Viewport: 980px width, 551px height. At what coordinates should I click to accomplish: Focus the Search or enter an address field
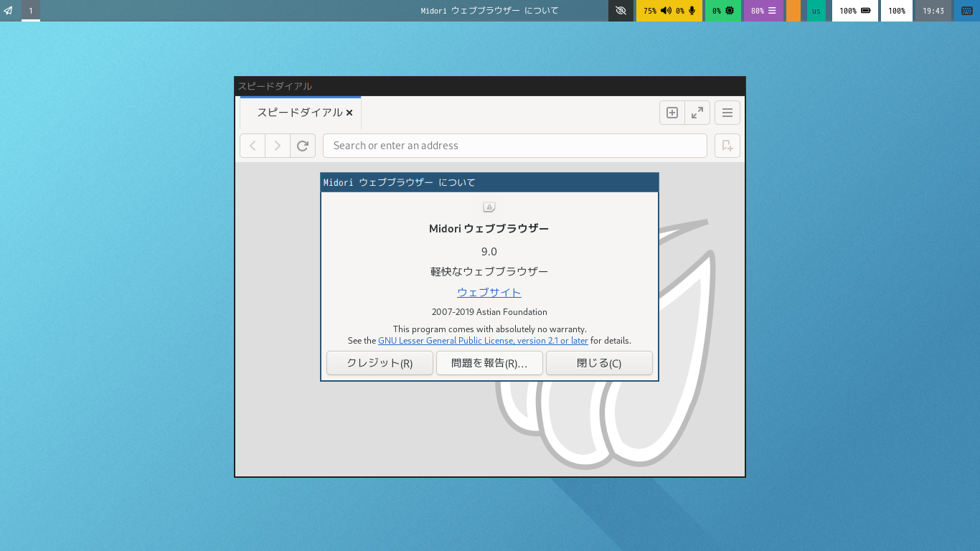tap(515, 146)
